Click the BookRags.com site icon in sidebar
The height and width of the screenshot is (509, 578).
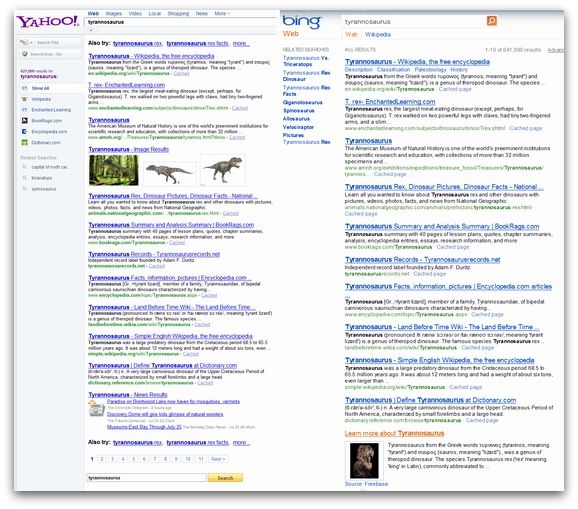25,121
